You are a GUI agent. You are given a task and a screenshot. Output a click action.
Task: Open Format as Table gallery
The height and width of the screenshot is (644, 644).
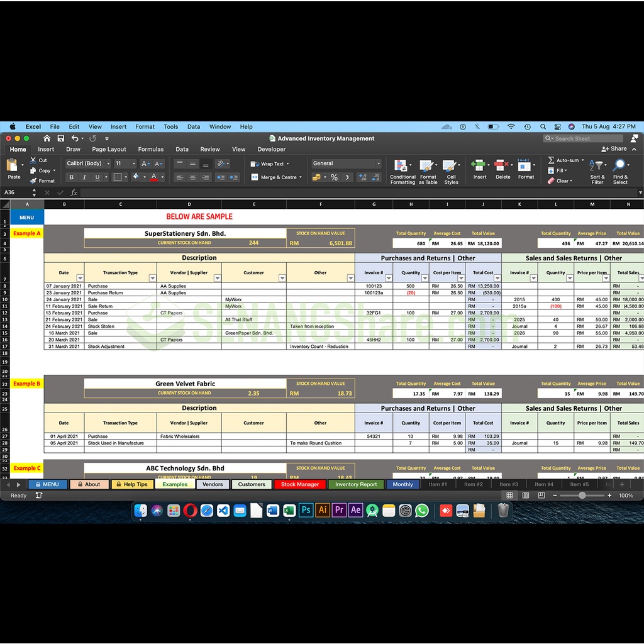click(428, 166)
